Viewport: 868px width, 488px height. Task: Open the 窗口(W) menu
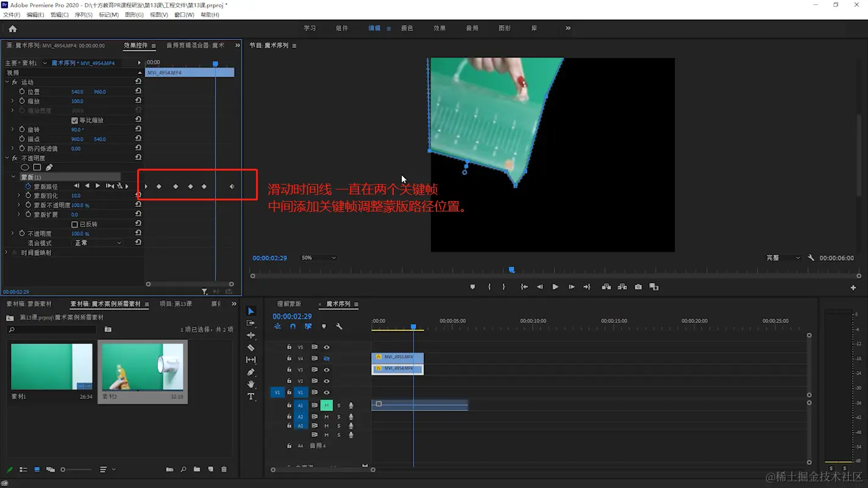[x=184, y=15]
